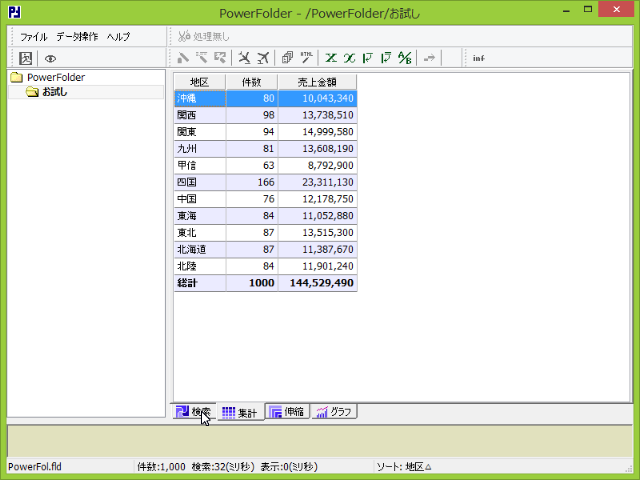This screenshot has width=640, height=480.
Task: Switch to the 検索 tab
Action: click(x=194, y=411)
